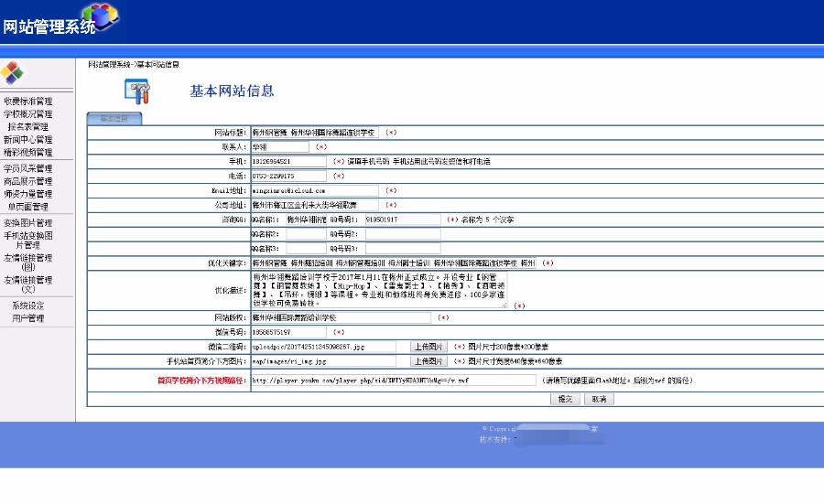This screenshot has width=824, height=504.
Task: Open 学员风采管理
Action: click(27, 168)
